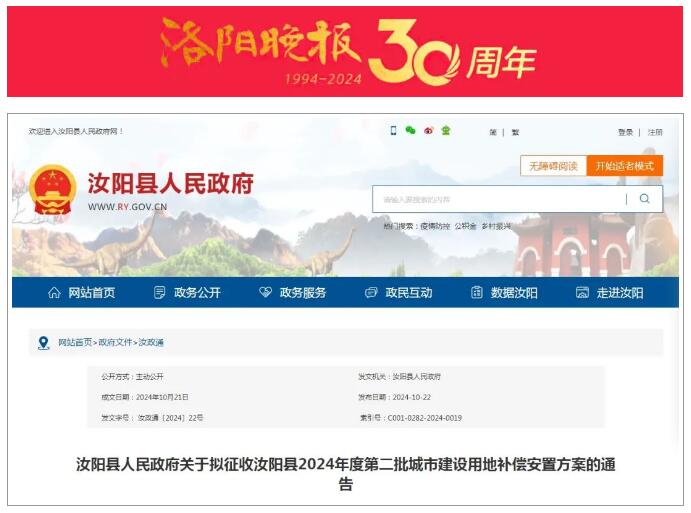Open the WeChat icon link
This screenshot has width=691, height=513.
[x=410, y=131]
